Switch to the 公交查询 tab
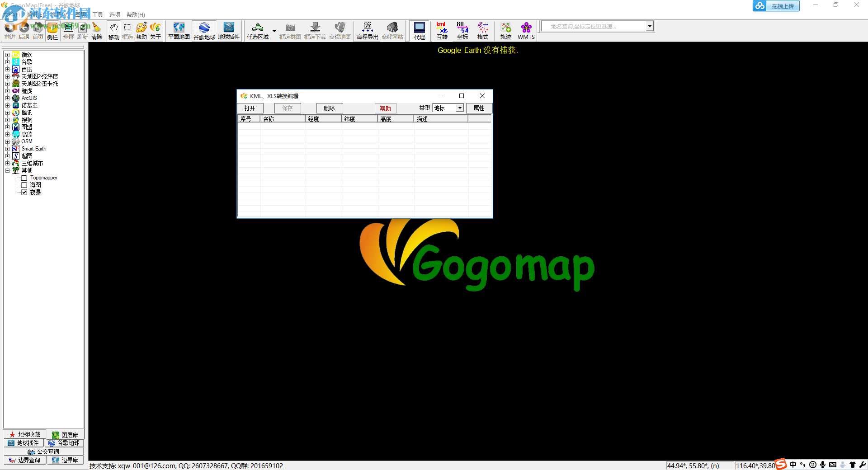868x470 pixels. click(x=43, y=451)
